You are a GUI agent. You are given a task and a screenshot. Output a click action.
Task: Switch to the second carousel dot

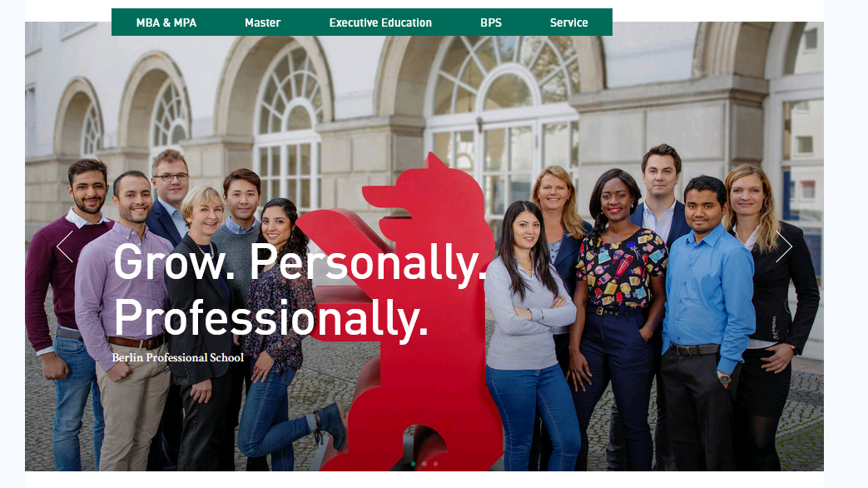(424, 464)
